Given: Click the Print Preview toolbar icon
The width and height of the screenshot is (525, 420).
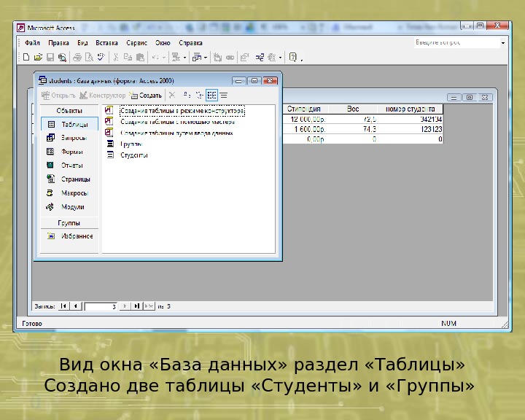Looking at the screenshot, I should tap(89, 58).
